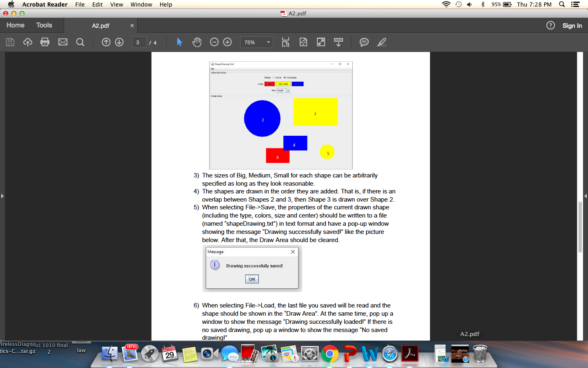This screenshot has width=588, height=368.
Task: Open Google Chrome from the Dock
Action: point(330,353)
